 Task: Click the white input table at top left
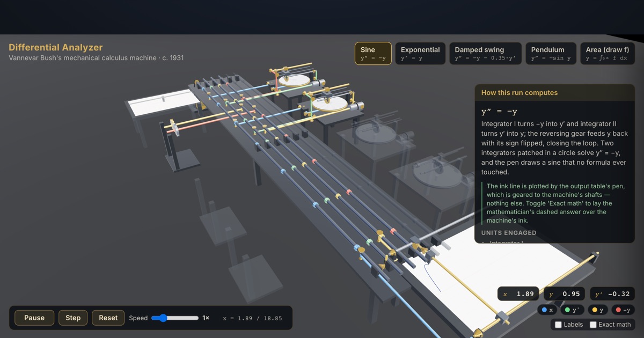pyautogui.click(x=164, y=102)
